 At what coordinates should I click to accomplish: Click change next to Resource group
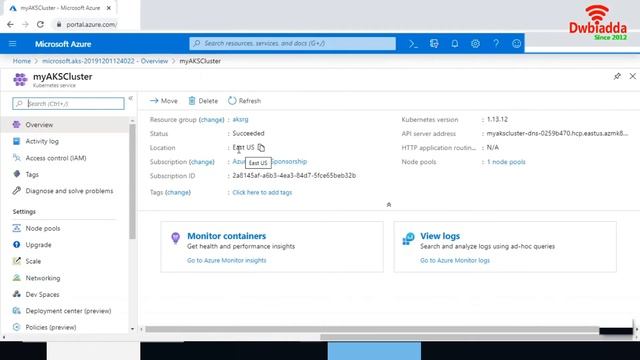coord(211,120)
